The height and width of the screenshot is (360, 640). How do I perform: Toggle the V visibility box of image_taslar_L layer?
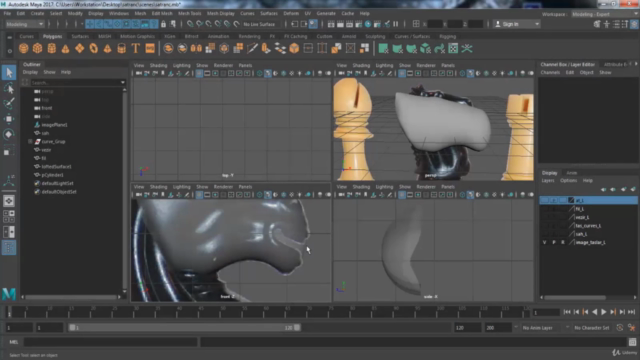(544, 242)
